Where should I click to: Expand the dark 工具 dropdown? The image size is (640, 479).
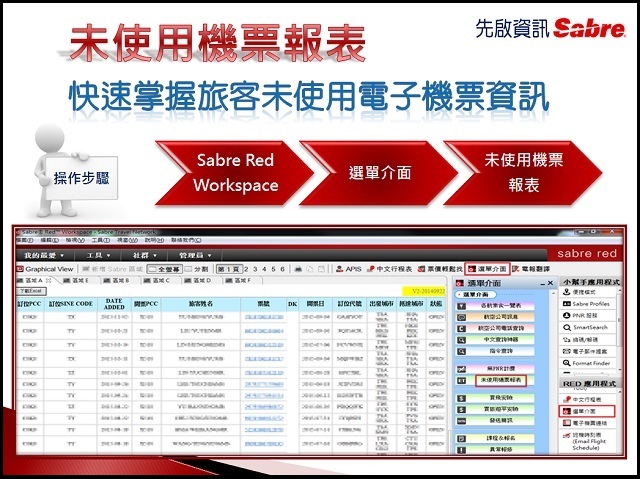(98, 255)
